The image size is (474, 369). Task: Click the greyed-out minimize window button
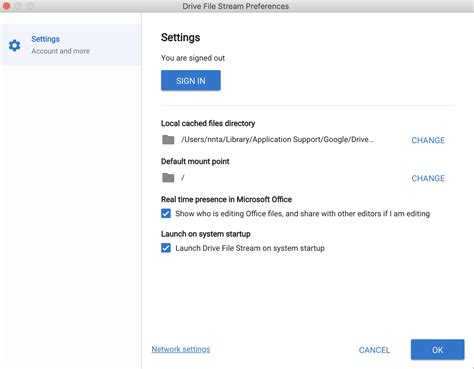pyautogui.click(x=18, y=6)
